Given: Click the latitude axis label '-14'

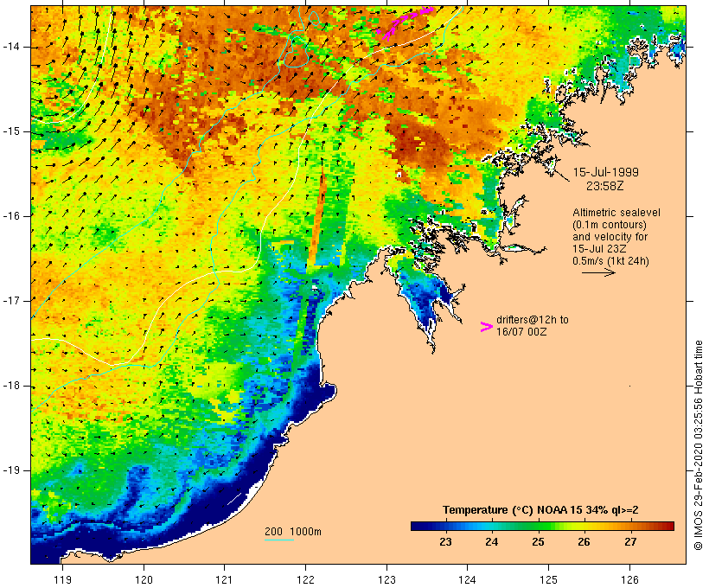Looking at the screenshot, I should [x=11, y=47].
